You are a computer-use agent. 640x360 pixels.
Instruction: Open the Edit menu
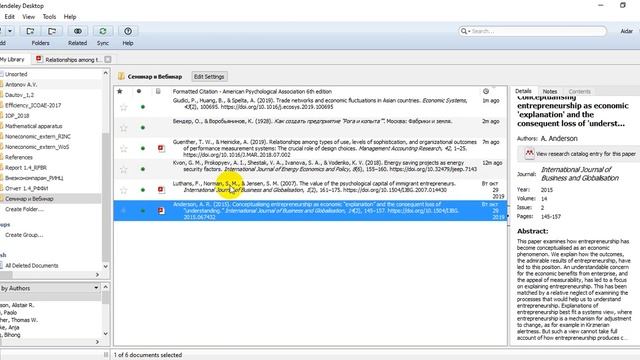click(x=10, y=17)
